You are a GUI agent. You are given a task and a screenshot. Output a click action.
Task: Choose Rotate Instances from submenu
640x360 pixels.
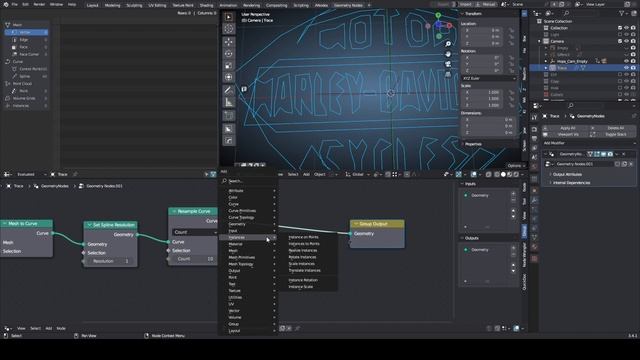(302, 257)
